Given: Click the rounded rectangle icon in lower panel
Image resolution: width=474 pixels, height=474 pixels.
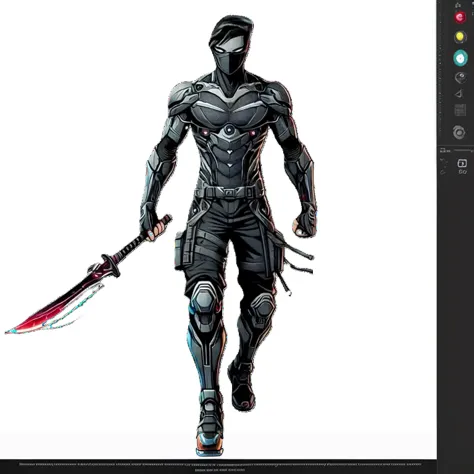Looking at the screenshot, I should click(x=462, y=163).
